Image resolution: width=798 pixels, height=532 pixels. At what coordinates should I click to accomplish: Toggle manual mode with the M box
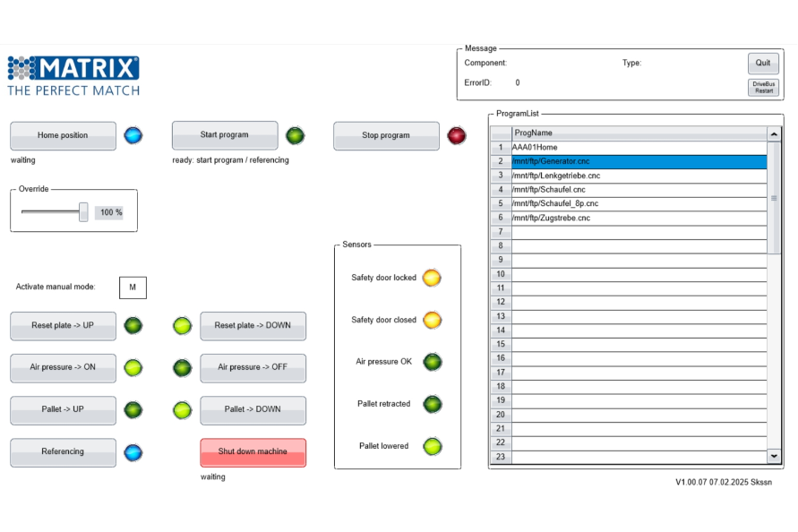133,287
